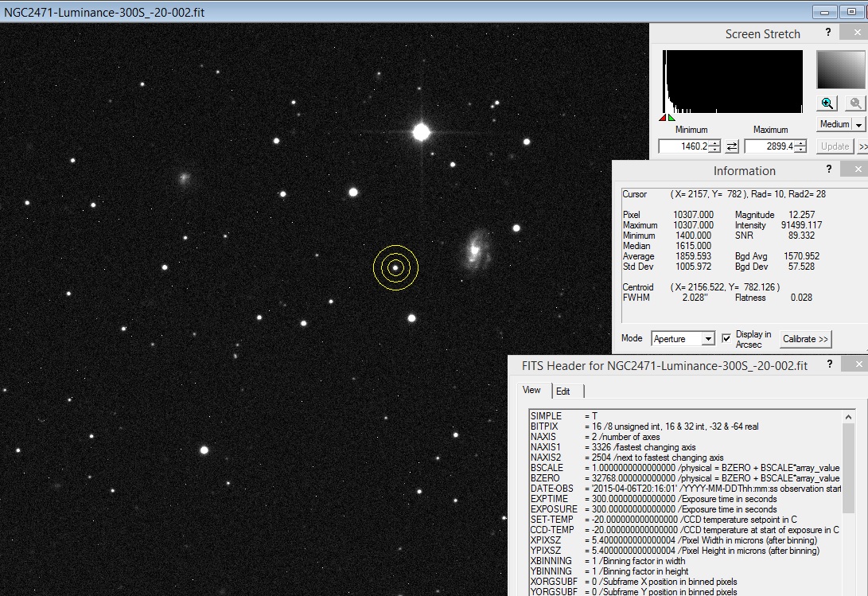Open Screen Stretch help via question mark icon
This screenshot has width=868, height=596.
[x=827, y=32]
